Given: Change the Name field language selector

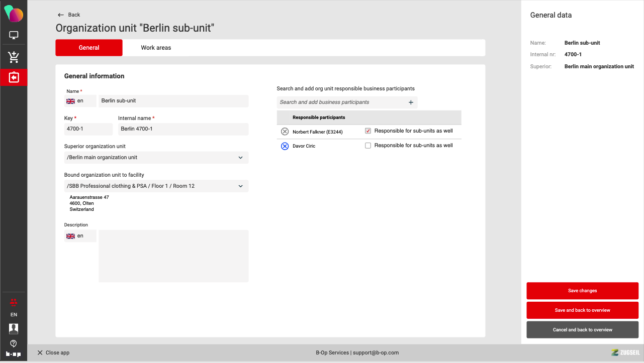Looking at the screenshot, I should click(x=80, y=101).
